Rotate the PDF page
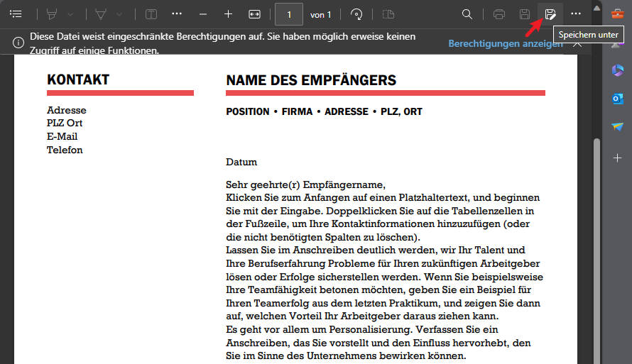 (356, 14)
